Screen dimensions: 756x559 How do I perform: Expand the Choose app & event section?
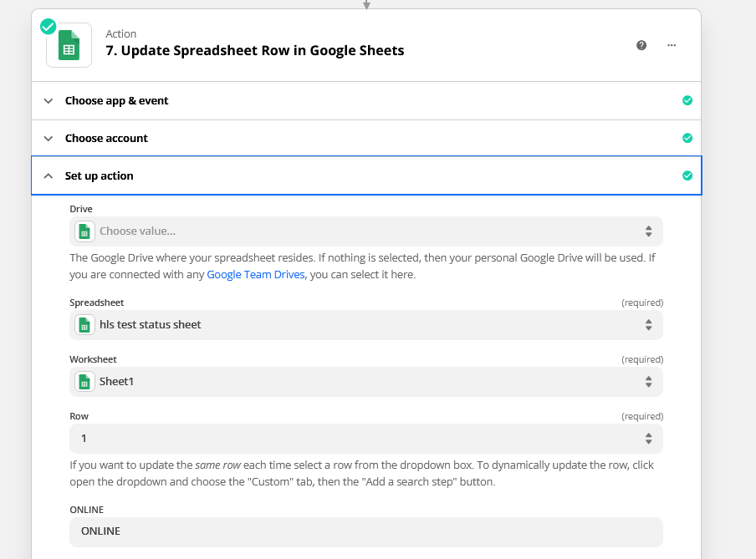pyautogui.click(x=117, y=100)
